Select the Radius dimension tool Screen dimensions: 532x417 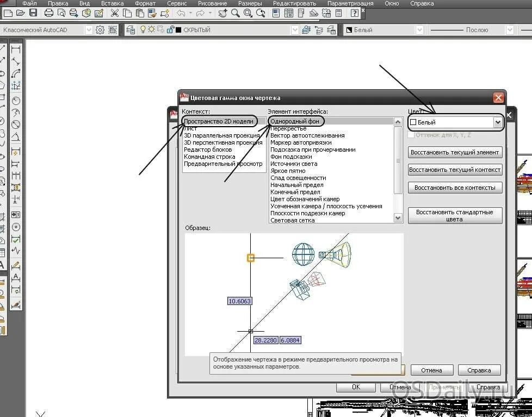click(x=16, y=101)
